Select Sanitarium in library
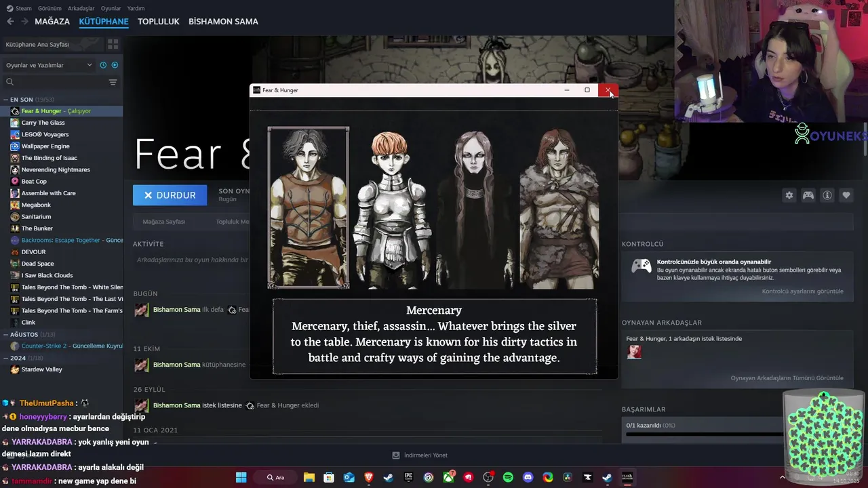Viewport: 868px width, 488px height. pos(61,217)
